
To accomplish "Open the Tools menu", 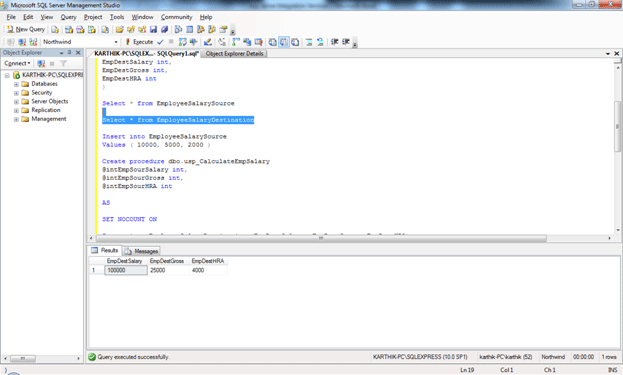I will 117,17.
